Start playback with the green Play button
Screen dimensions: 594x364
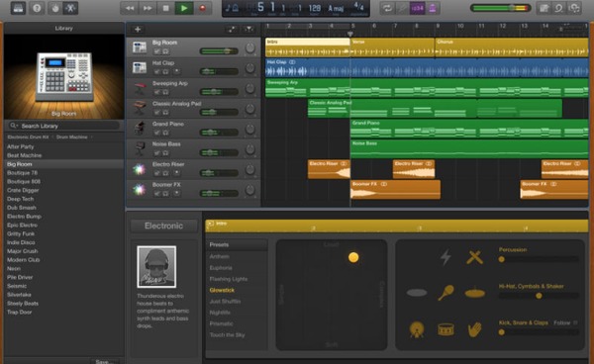click(184, 8)
